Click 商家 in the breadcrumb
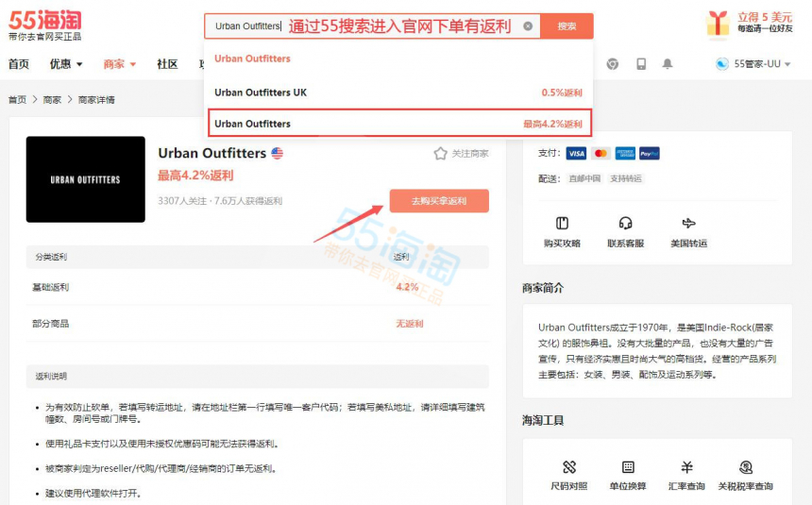 tap(52, 99)
